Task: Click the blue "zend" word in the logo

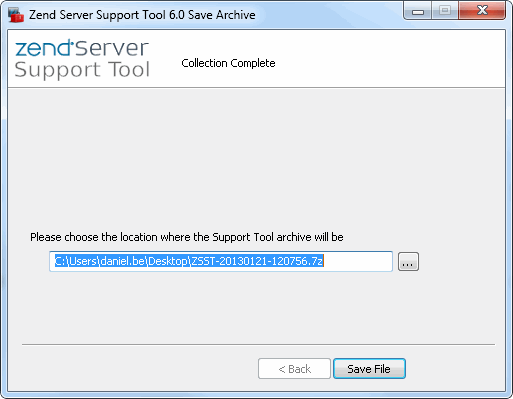Action: tap(43, 48)
